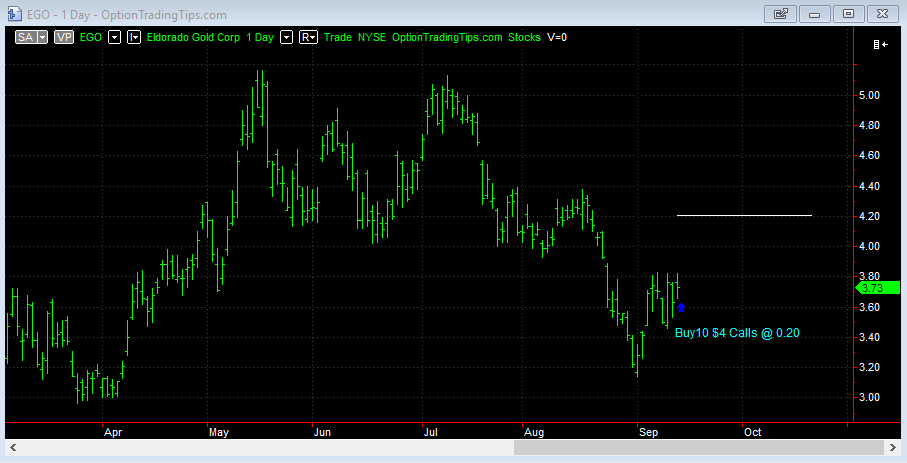The height and width of the screenshot is (463, 907).
Task: Maximize the EGO chart window
Action: click(849, 14)
